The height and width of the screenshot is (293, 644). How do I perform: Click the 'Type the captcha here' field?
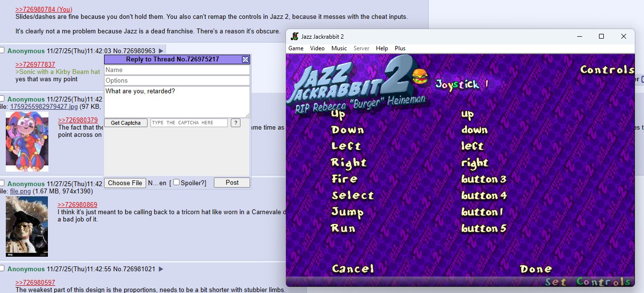(x=189, y=123)
